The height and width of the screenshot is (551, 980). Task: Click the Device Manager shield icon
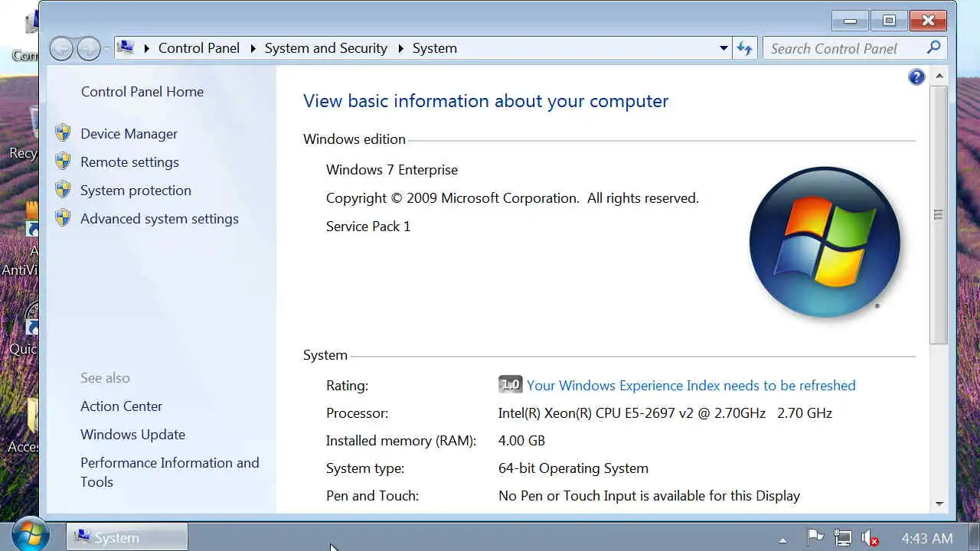(64, 133)
